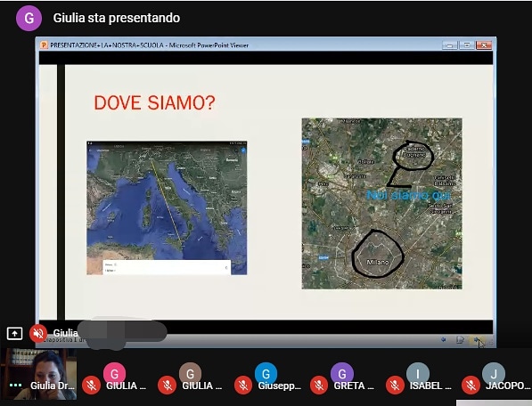
Task: Click the PRESENTAZIONE+LA+NOSTRA+SCUOLA window title
Action: (x=150, y=45)
